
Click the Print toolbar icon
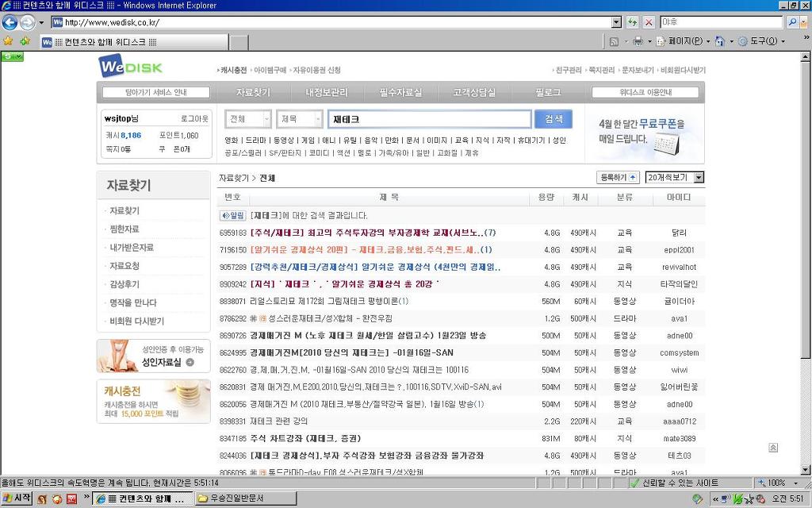pos(637,41)
